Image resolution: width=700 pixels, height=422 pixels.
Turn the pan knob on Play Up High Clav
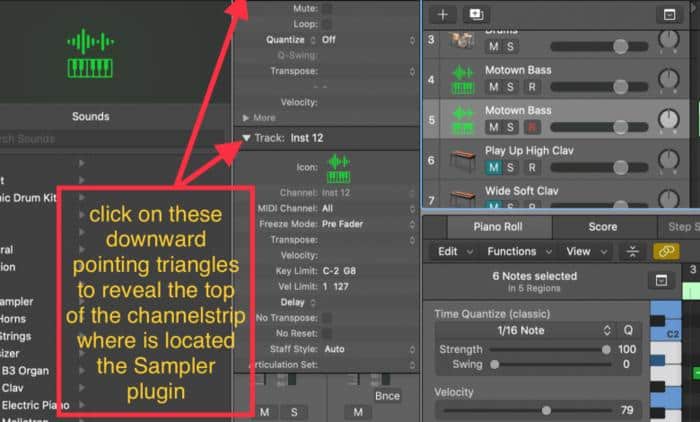pos(669,160)
